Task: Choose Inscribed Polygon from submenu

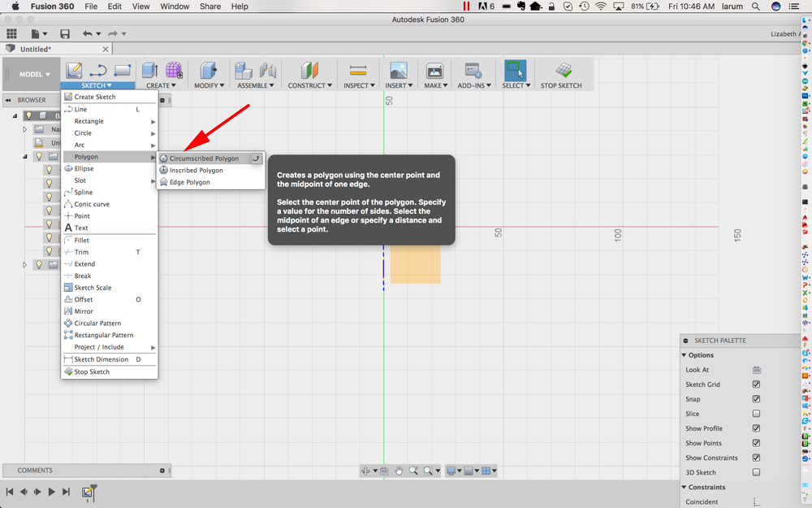Action: point(211,171)
